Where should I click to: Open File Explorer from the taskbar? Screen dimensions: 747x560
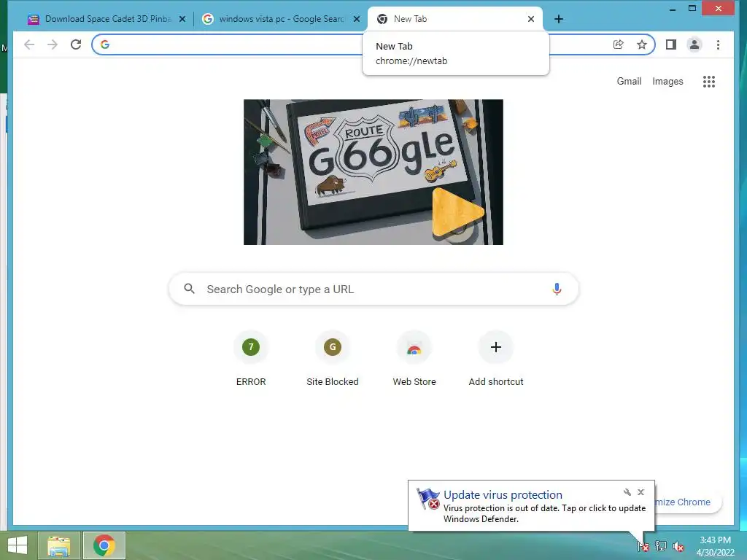pos(58,545)
